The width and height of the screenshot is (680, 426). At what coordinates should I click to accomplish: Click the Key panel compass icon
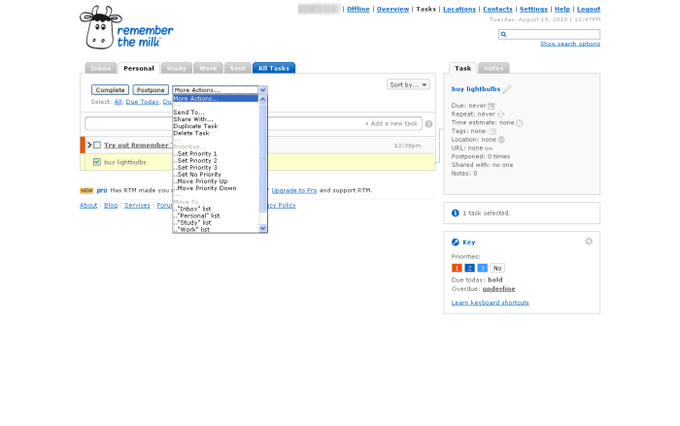455,242
